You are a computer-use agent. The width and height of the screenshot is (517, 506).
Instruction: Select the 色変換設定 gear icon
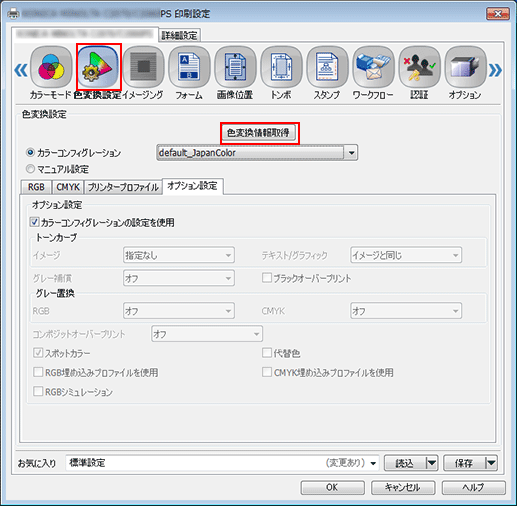[98, 67]
